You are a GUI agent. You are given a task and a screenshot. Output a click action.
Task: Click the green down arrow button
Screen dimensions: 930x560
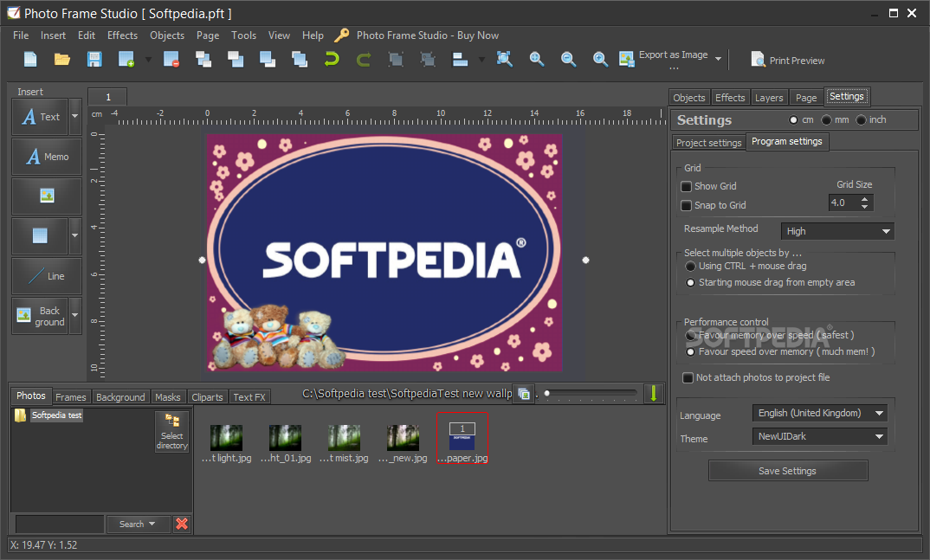click(x=654, y=394)
